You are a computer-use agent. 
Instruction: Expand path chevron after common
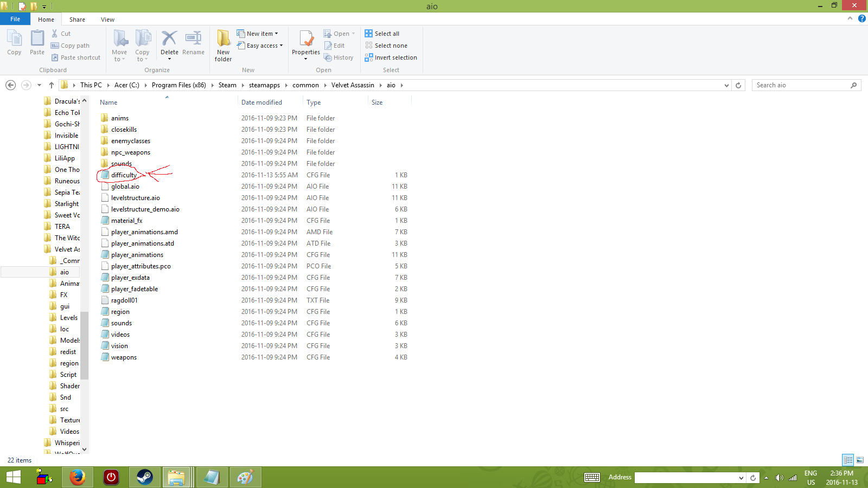[x=325, y=85]
